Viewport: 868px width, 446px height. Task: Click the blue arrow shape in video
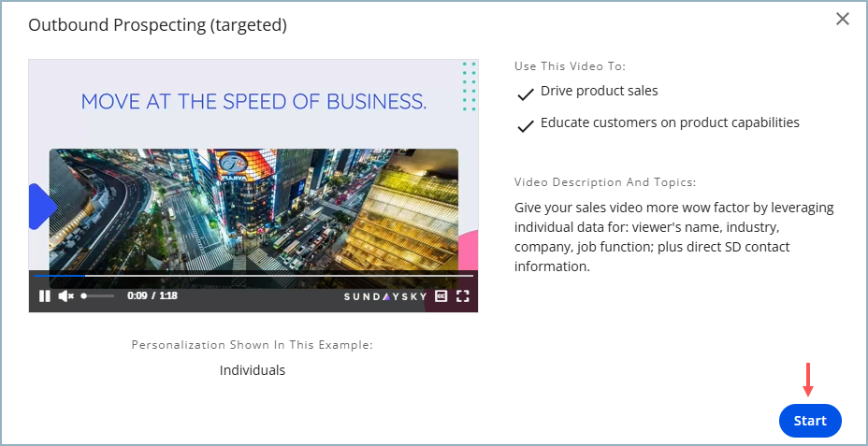point(43,207)
